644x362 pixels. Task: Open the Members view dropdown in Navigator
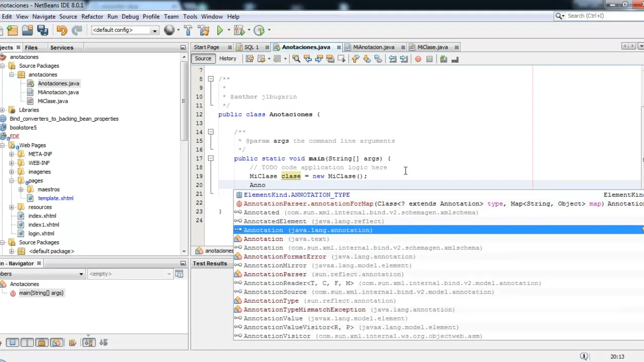tap(42, 274)
